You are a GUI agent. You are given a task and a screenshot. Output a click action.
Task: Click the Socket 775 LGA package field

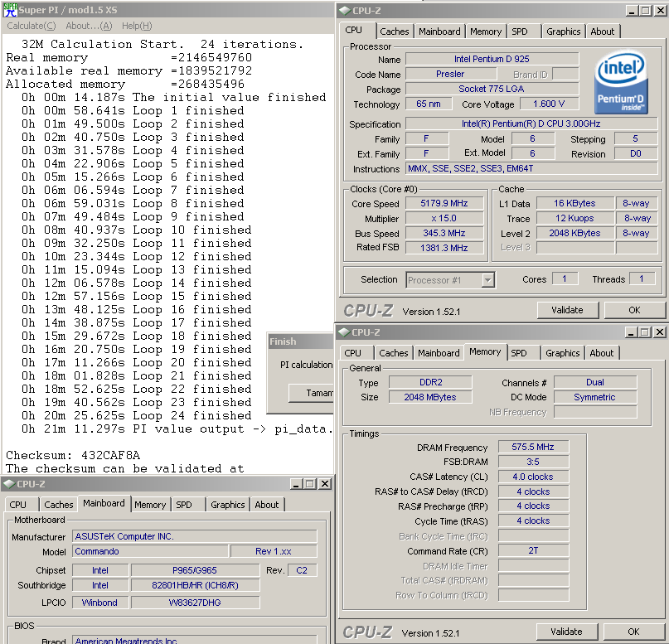tap(492, 89)
